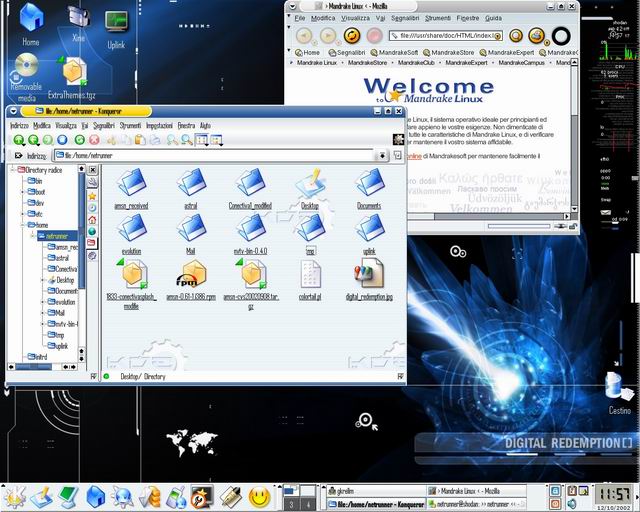Screen dimensions: 640x512
Task: Open Konqueror's window menu arrow in titlebar
Action: pyautogui.click(x=13, y=111)
